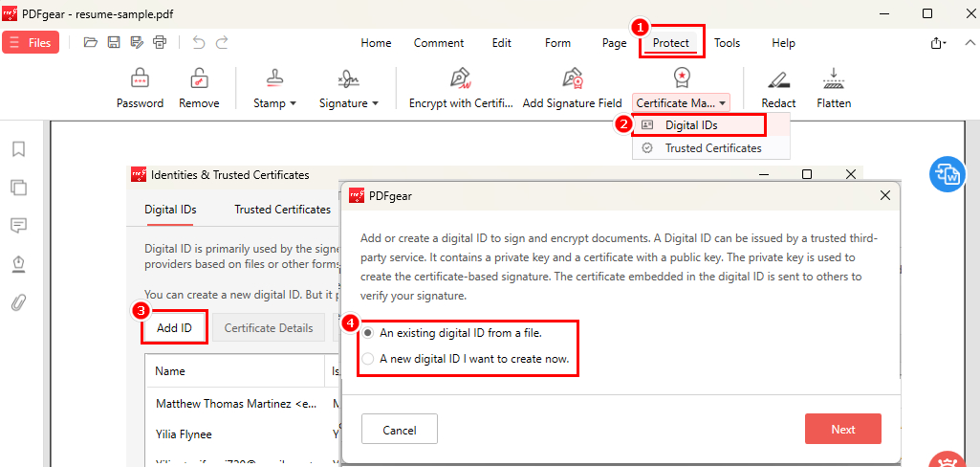Switch to the Home tab
Image resolution: width=980 pixels, height=467 pixels.
coord(377,43)
